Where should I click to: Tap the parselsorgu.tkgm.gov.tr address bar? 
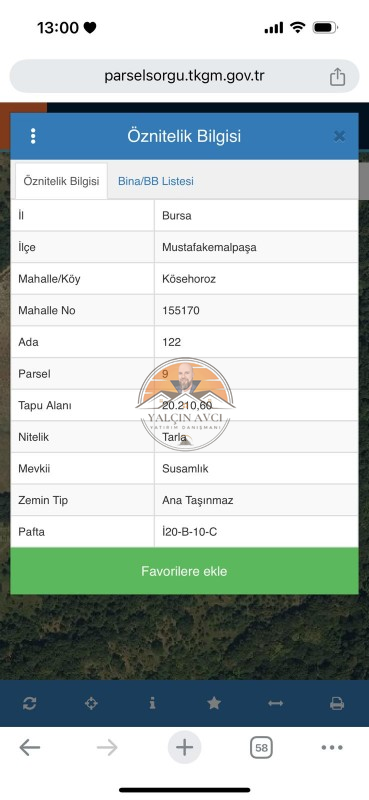point(184,76)
